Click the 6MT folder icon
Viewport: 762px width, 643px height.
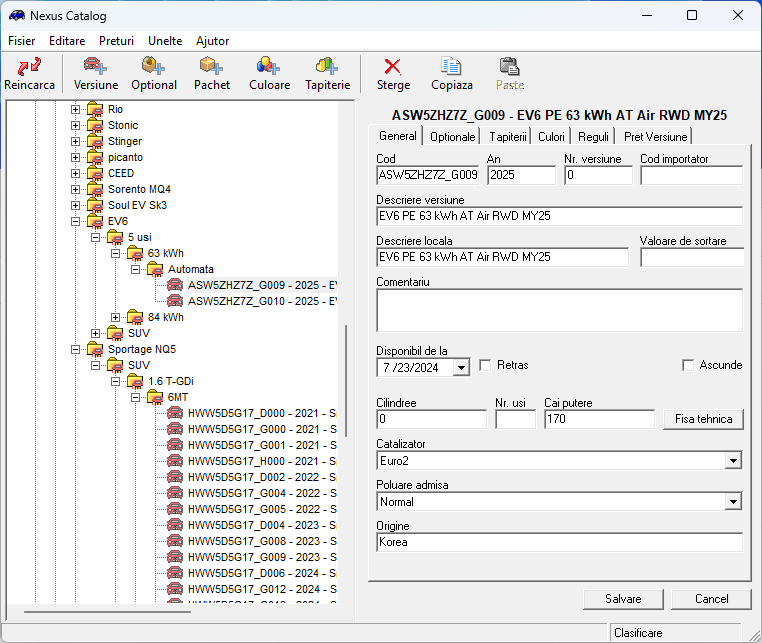(155, 398)
